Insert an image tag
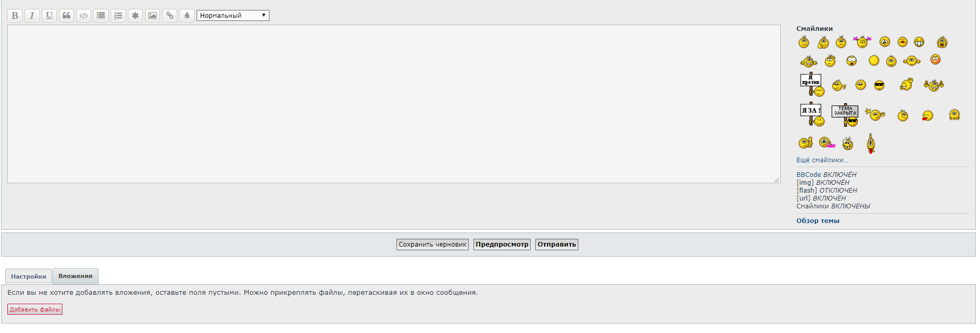 (153, 16)
